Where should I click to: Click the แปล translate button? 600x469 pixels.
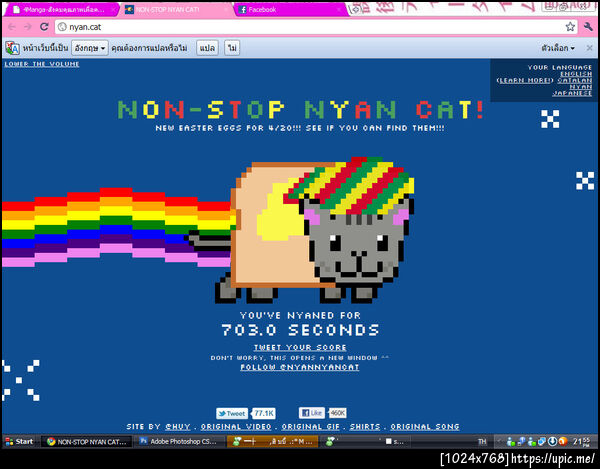tap(207, 48)
